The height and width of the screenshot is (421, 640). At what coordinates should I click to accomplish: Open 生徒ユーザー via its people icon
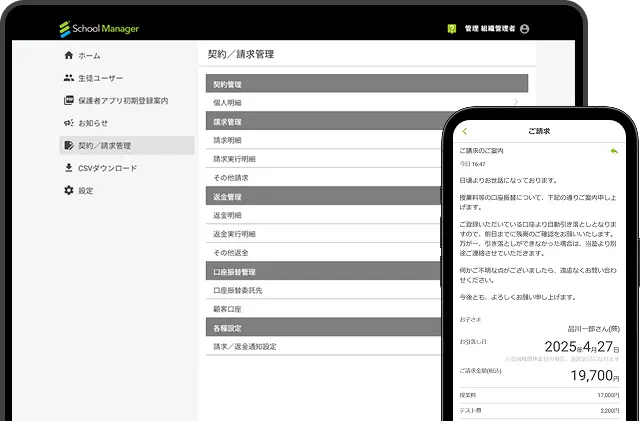click(x=68, y=78)
